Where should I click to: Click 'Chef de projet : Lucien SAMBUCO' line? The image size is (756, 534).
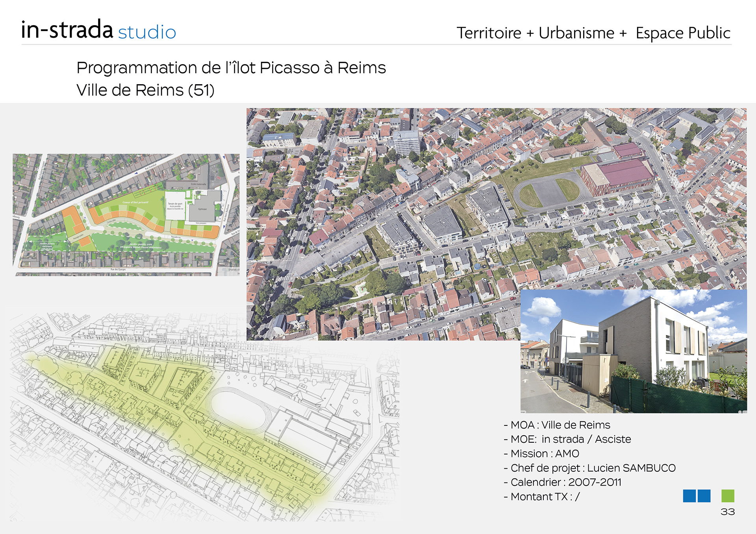[589, 468]
